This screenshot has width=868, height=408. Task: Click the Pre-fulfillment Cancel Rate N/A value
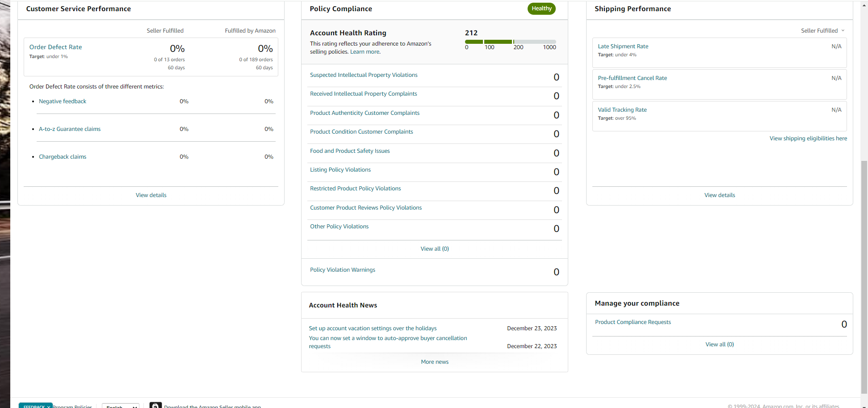836,78
